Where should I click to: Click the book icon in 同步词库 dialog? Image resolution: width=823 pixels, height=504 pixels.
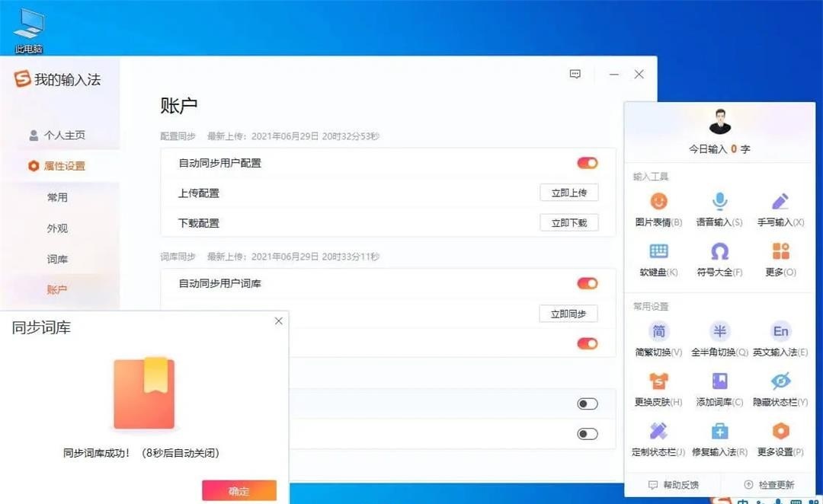click(144, 394)
